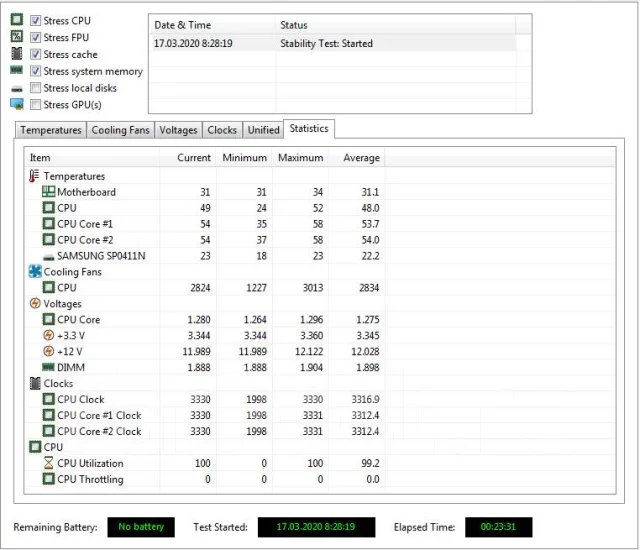Select the CPU Throttling row label
Viewport: 640px width, 550px height.
point(90,479)
